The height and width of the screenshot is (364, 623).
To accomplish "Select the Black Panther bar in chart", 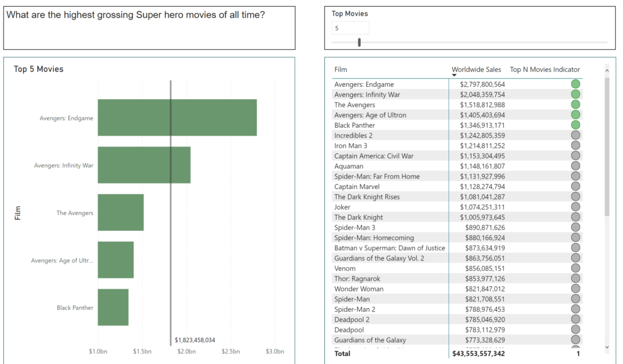I will [x=113, y=307].
